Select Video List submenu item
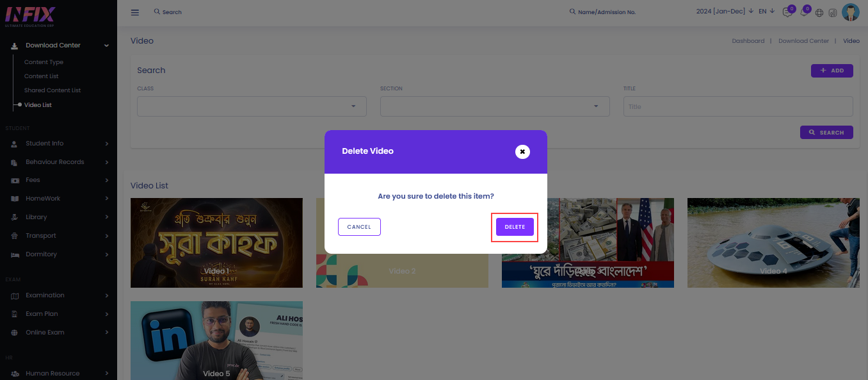 (x=38, y=105)
